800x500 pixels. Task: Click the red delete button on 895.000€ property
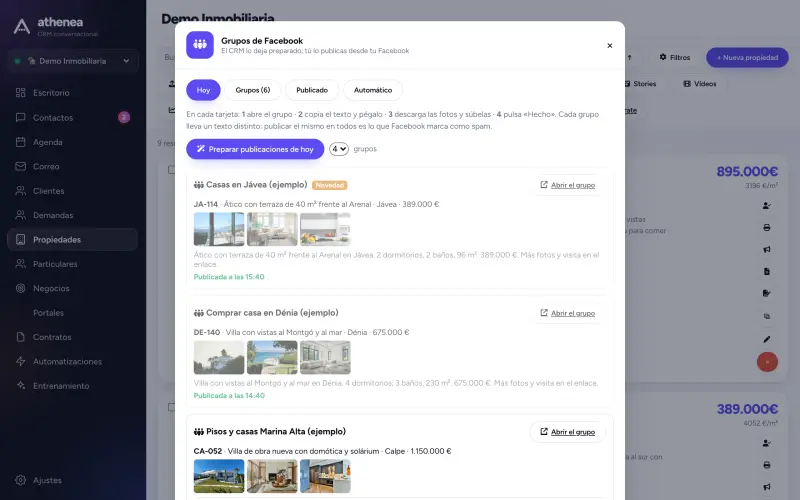(x=767, y=362)
